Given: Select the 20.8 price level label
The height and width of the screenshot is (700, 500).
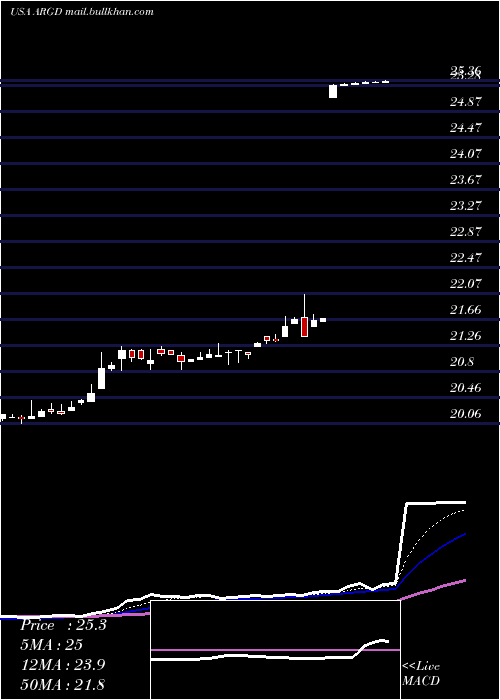Looking at the screenshot, I should (x=462, y=361).
